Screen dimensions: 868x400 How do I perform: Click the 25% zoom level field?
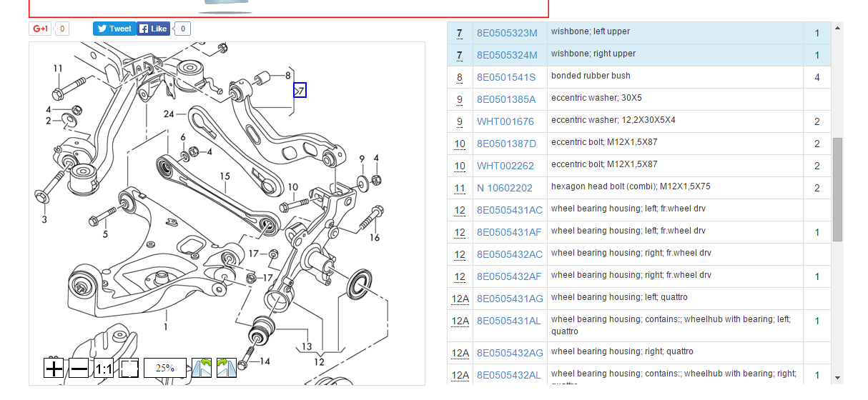pos(165,369)
